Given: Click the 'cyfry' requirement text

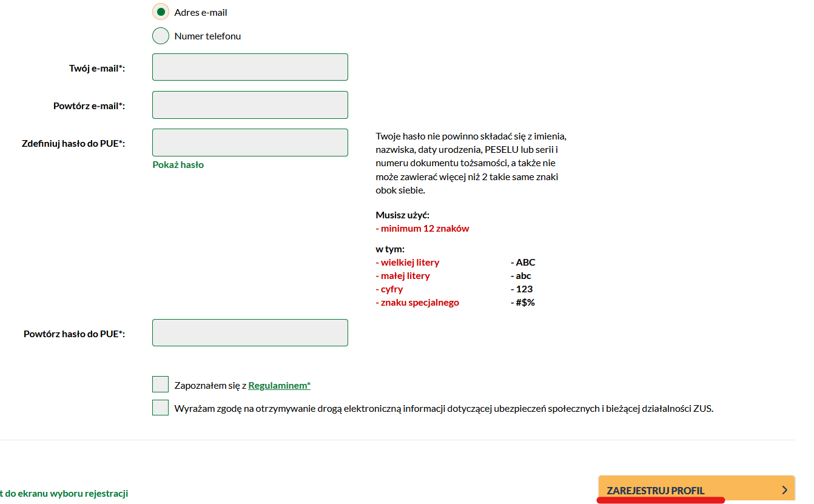Looking at the screenshot, I should pos(389,289).
